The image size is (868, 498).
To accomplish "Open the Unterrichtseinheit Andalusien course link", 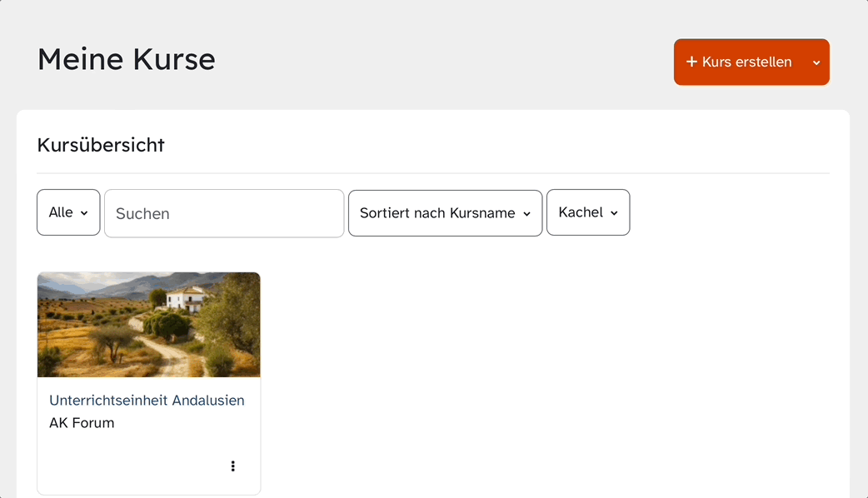I will [147, 400].
